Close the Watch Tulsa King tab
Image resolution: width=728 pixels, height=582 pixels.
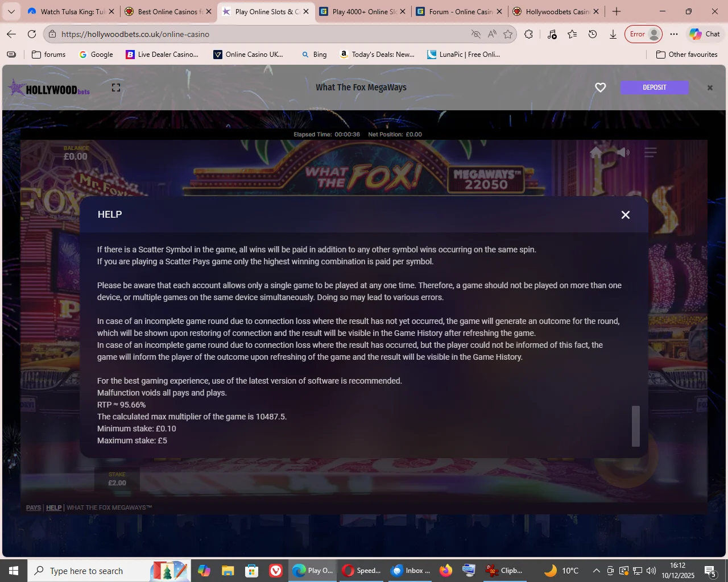(x=111, y=11)
